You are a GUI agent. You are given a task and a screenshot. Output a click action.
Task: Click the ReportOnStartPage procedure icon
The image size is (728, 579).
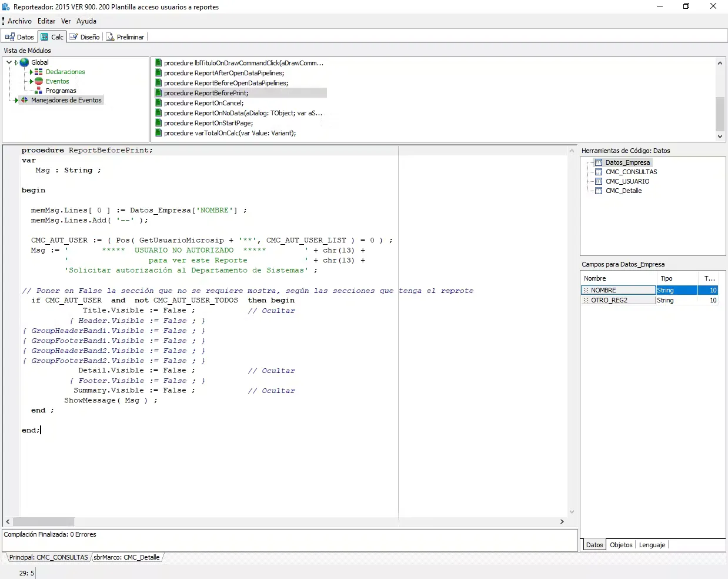pos(158,123)
